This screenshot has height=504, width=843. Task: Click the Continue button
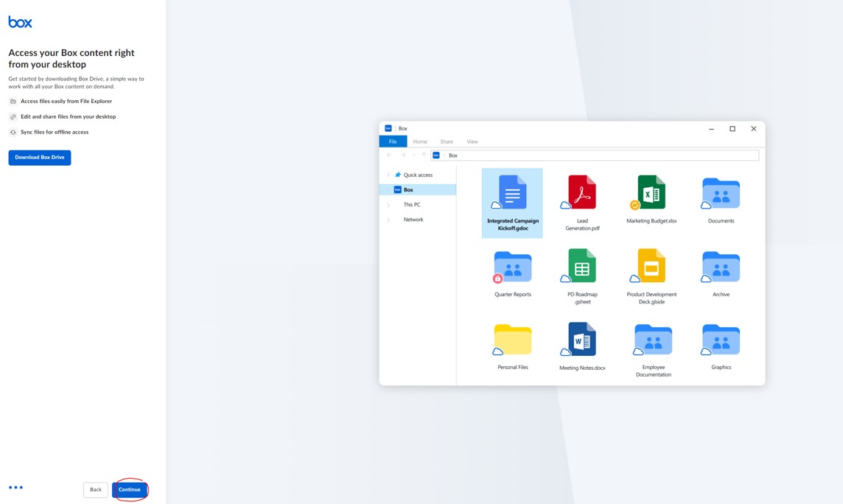(x=130, y=489)
